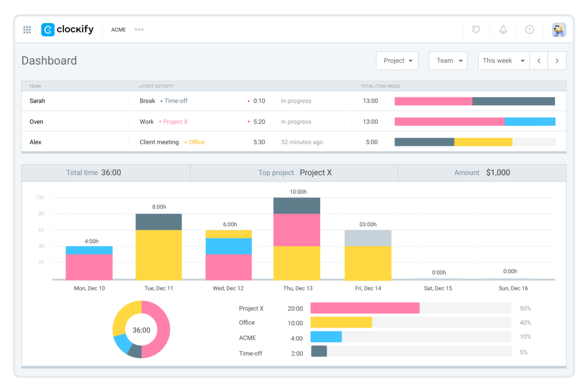Open the integrations puzzle icon
The height and width of the screenshot is (392, 588).
pos(476,29)
